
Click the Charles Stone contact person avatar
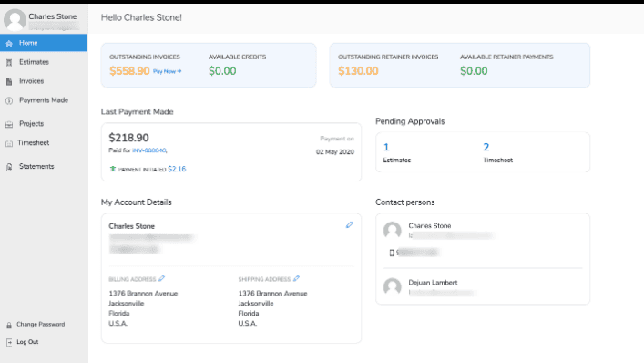393,230
